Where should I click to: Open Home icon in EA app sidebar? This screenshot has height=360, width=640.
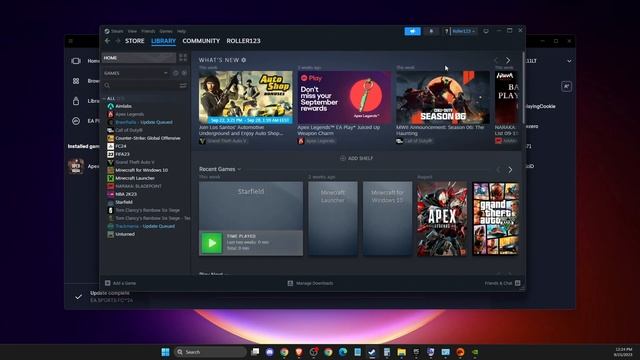(x=76, y=61)
